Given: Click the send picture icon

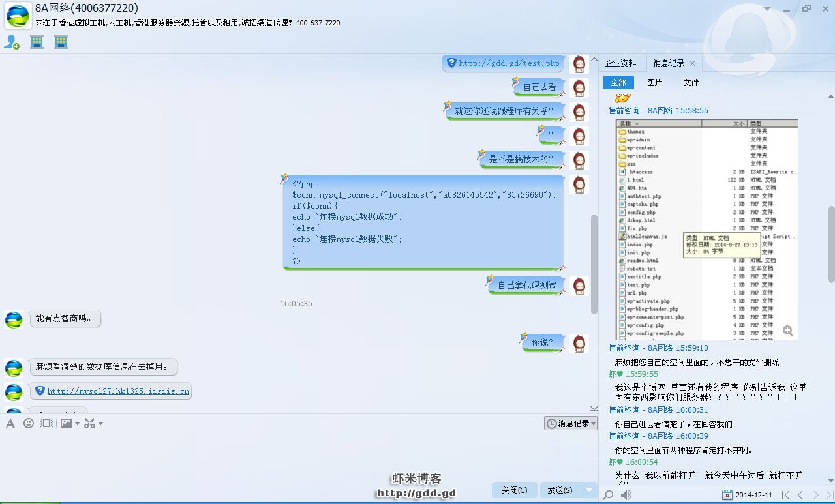Looking at the screenshot, I should tap(66, 424).
